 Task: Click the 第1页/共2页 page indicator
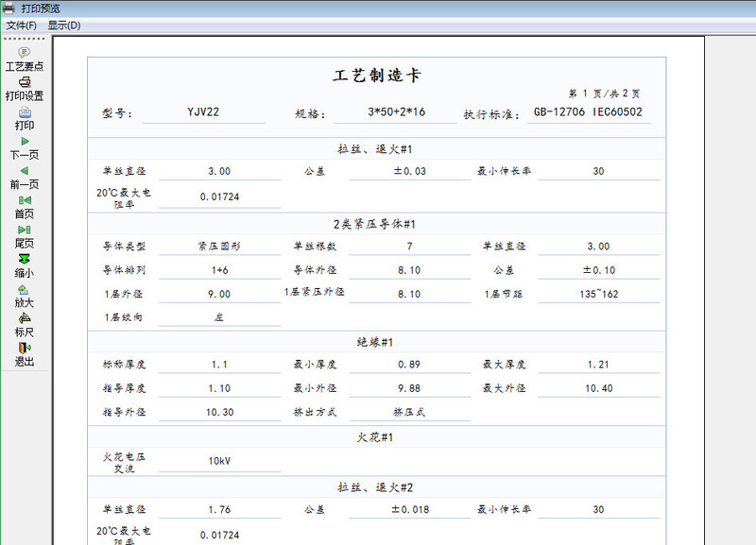[x=604, y=94]
